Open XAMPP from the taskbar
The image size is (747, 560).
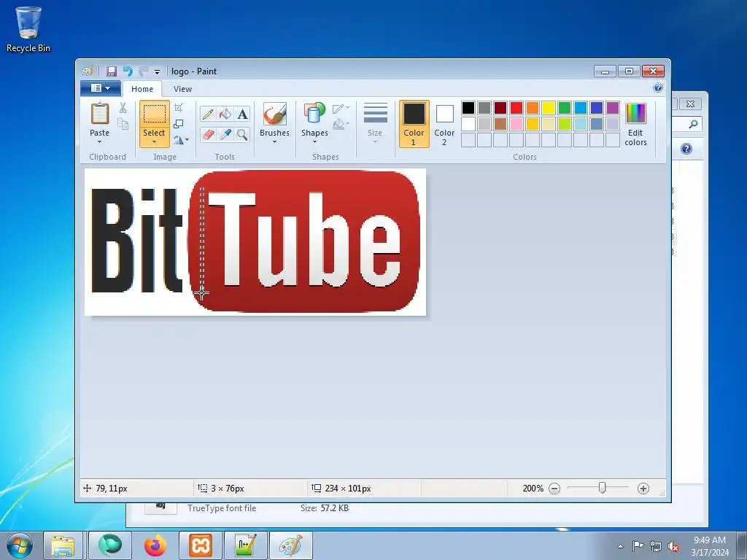200,545
